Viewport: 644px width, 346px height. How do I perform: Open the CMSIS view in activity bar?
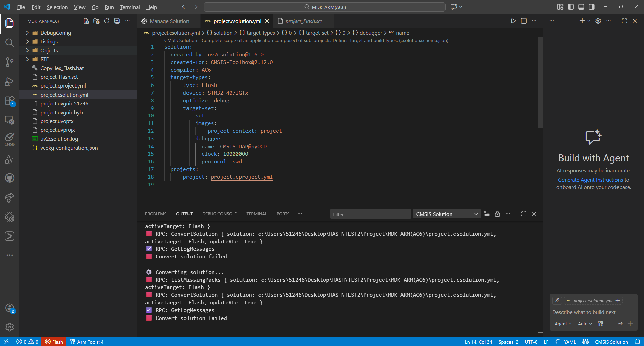[9, 139]
